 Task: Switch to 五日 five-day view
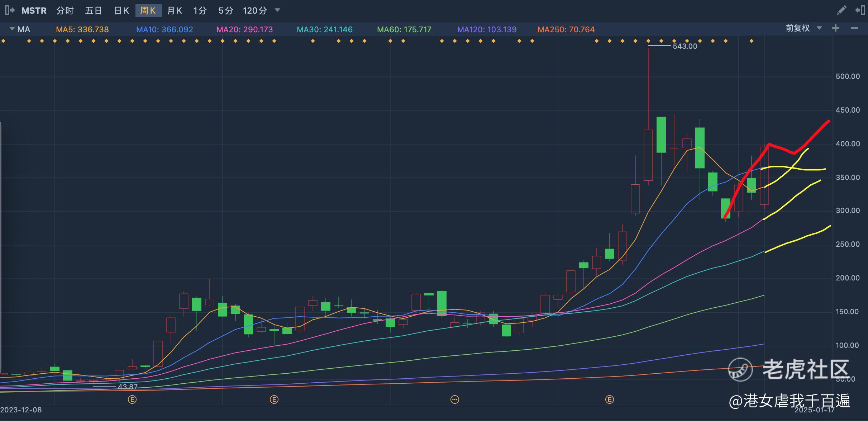point(94,11)
